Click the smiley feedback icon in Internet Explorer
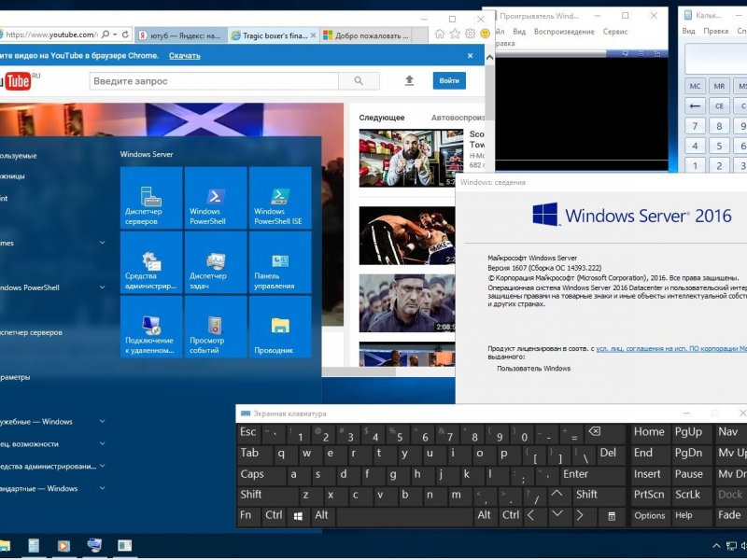Screen dimensions: 747x560 pos(485,34)
